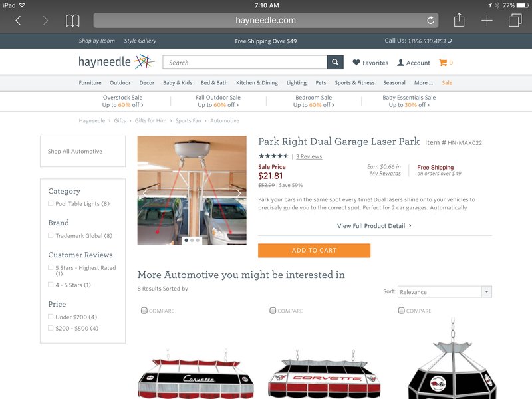Image resolution: width=532 pixels, height=399 pixels.
Task: Click the magnifying glass search button
Action: pos(335,62)
